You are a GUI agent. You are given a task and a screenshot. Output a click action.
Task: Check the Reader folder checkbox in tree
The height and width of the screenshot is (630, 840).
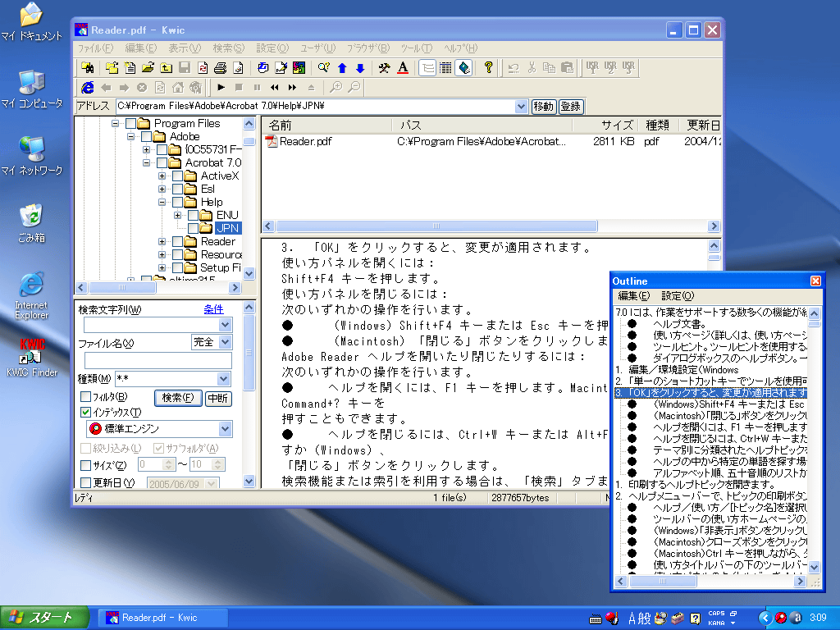(177, 242)
